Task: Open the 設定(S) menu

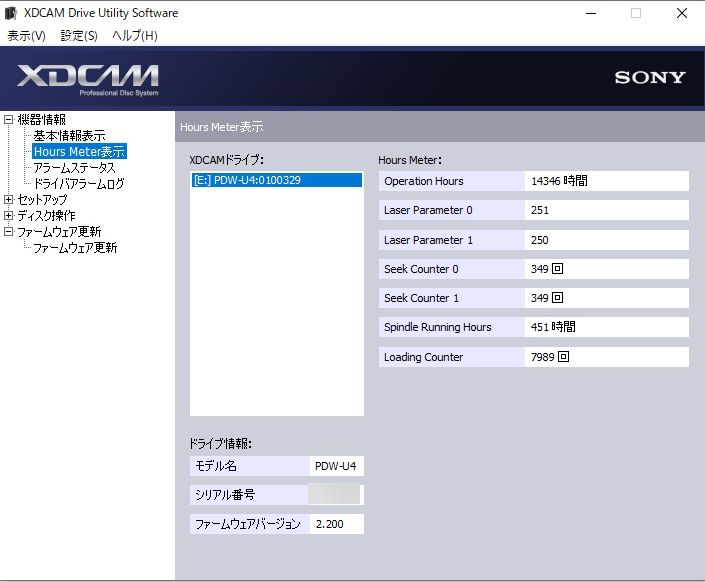Action: [79, 36]
